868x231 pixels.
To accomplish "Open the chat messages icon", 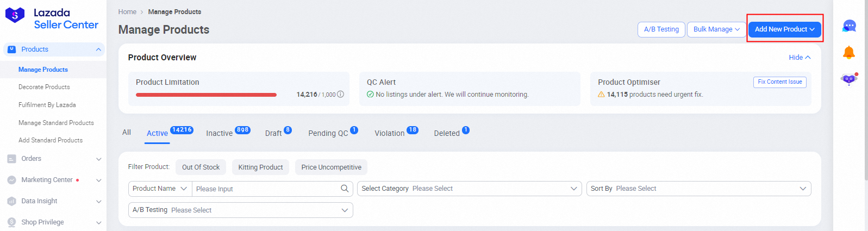I will pyautogui.click(x=849, y=26).
